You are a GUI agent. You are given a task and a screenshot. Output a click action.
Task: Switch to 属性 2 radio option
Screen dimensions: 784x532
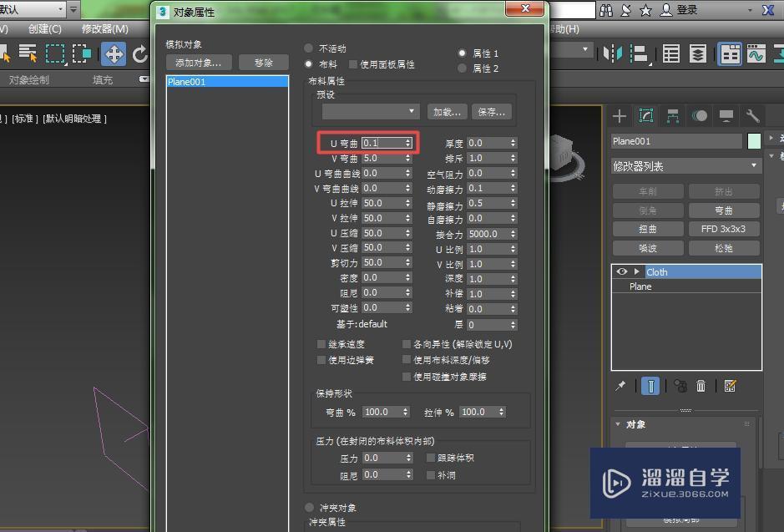463,68
